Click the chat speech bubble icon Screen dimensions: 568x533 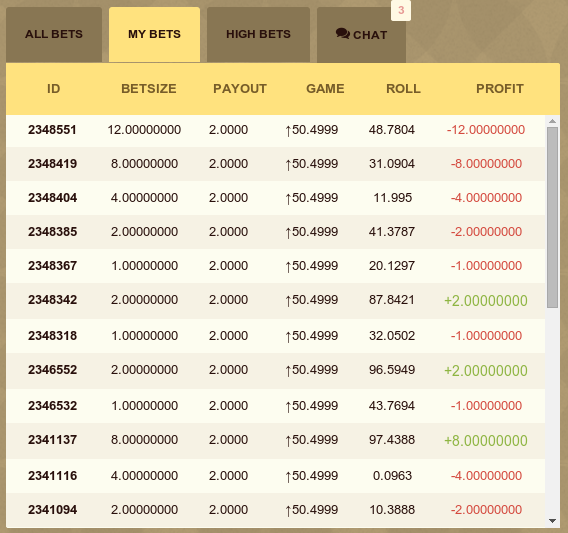[342, 34]
